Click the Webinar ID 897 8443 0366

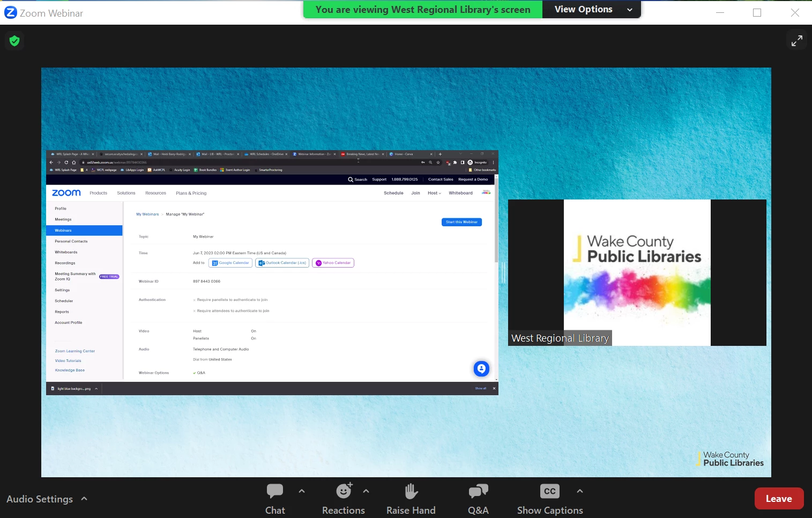point(206,281)
